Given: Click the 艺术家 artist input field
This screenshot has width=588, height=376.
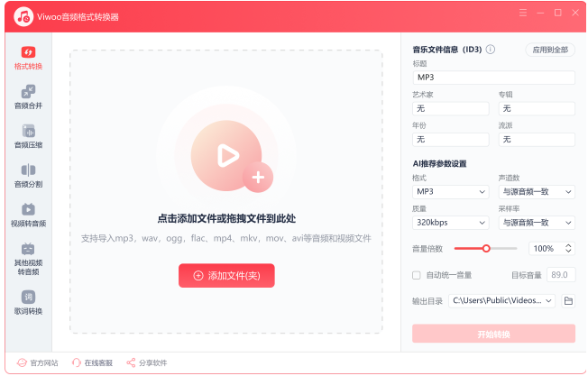Looking at the screenshot, I should point(450,109).
